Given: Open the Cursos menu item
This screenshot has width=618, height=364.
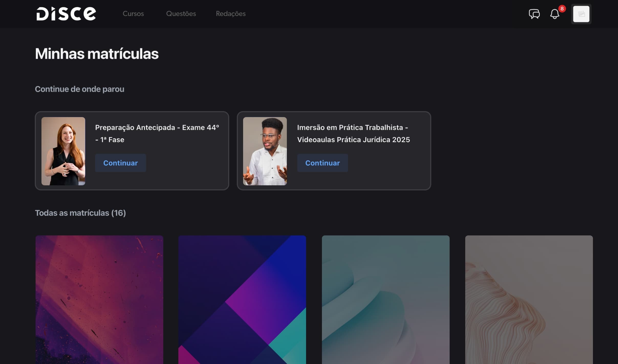Looking at the screenshot, I should click(133, 14).
